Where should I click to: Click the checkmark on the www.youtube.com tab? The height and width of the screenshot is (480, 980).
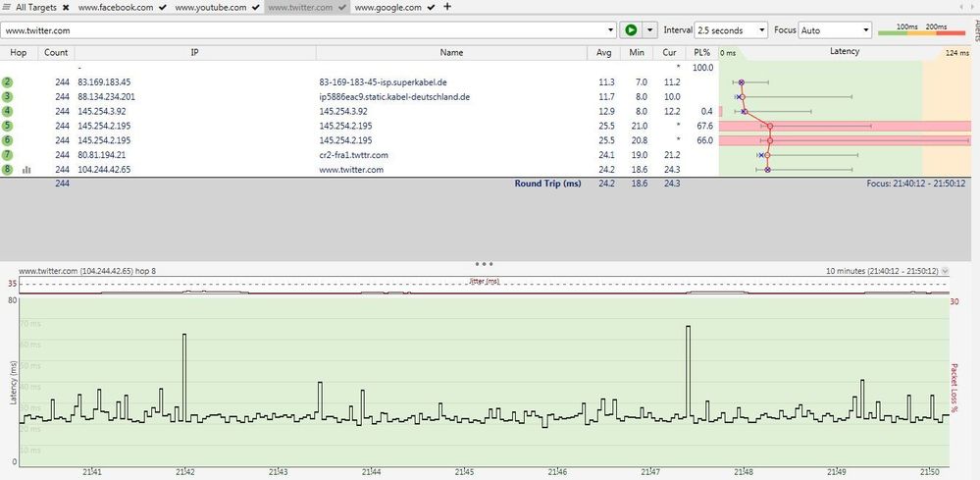pyautogui.click(x=256, y=8)
